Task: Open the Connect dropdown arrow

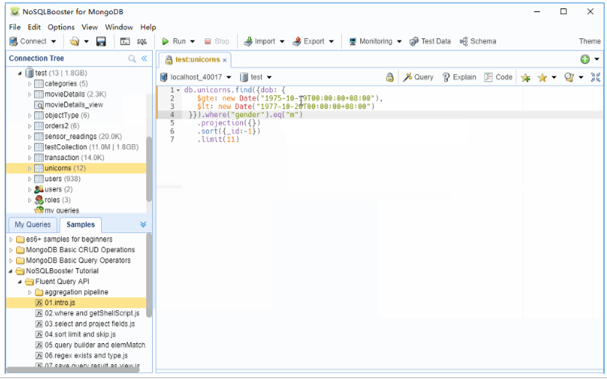Action: pos(53,41)
